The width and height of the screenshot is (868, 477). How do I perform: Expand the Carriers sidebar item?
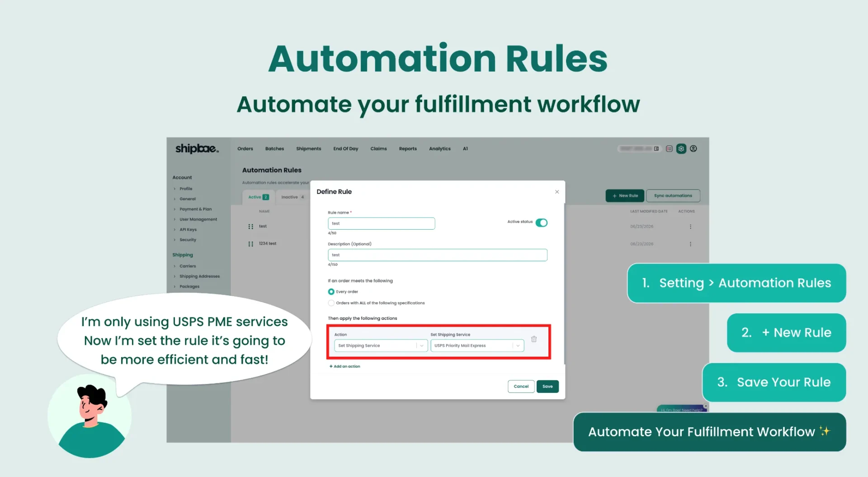pos(188,266)
